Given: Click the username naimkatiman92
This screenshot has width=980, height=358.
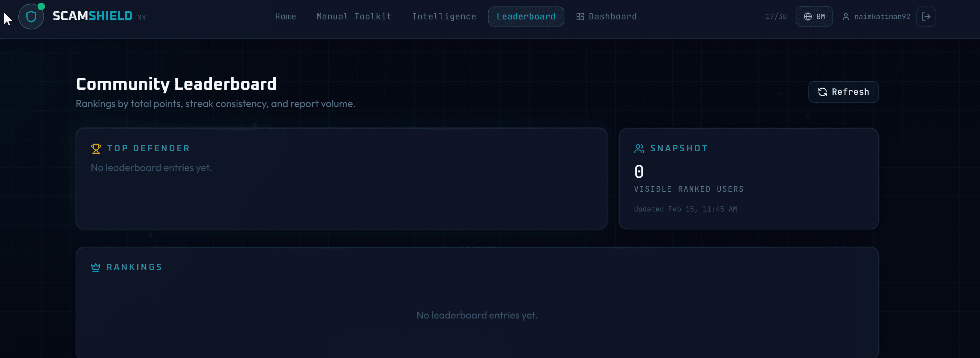Looking at the screenshot, I should 882,17.
